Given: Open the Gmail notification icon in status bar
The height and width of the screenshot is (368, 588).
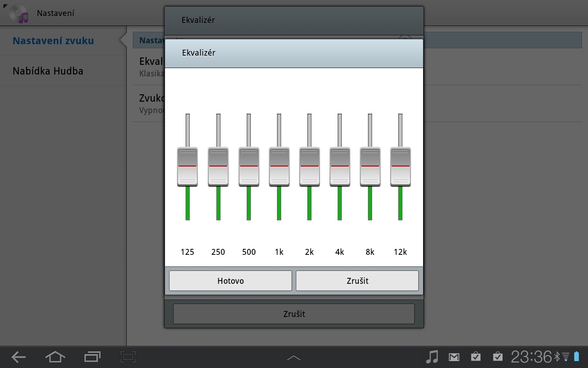Looking at the screenshot, I should click(x=454, y=356).
